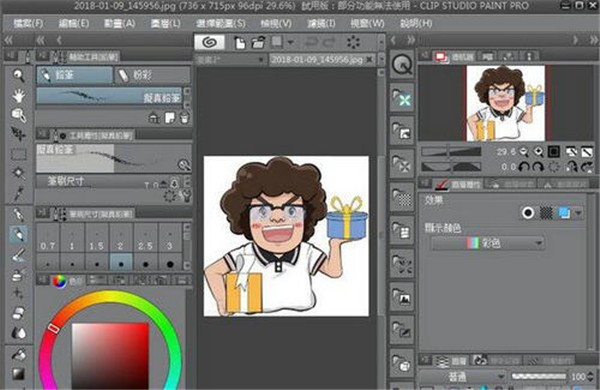Choose brush size preset 2.5
The height and width of the screenshot is (390, 600).
coord(145,238)
